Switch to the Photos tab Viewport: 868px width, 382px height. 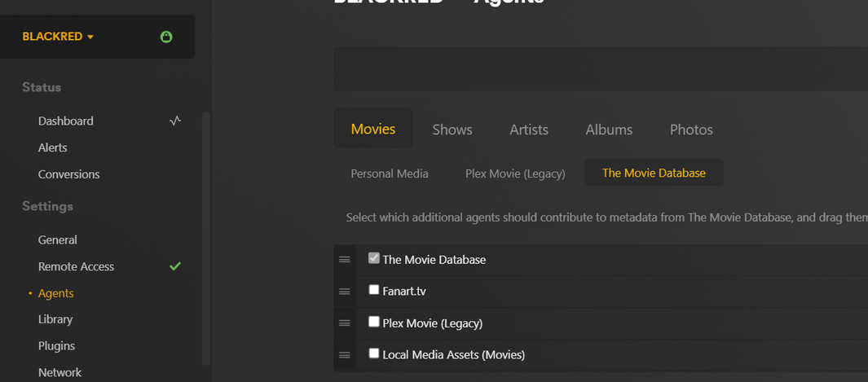[x=691, y=130]
